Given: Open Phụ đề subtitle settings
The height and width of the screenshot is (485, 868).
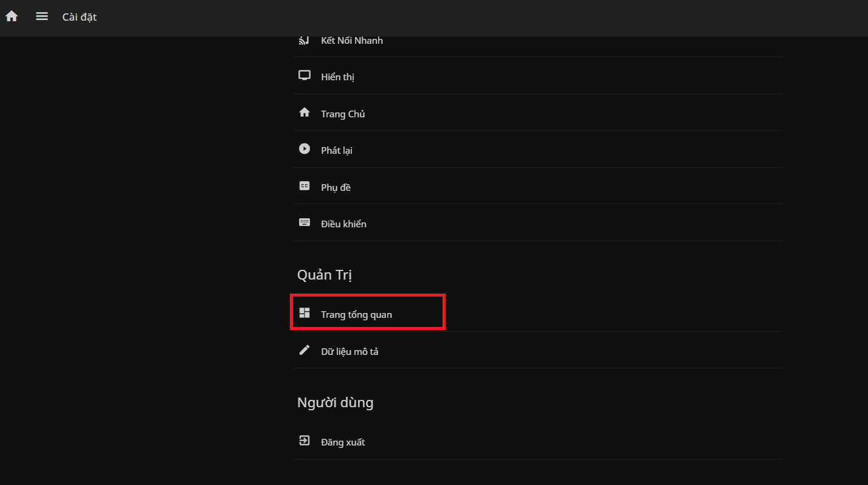Looking at the screenshot, I should [538, 187].
